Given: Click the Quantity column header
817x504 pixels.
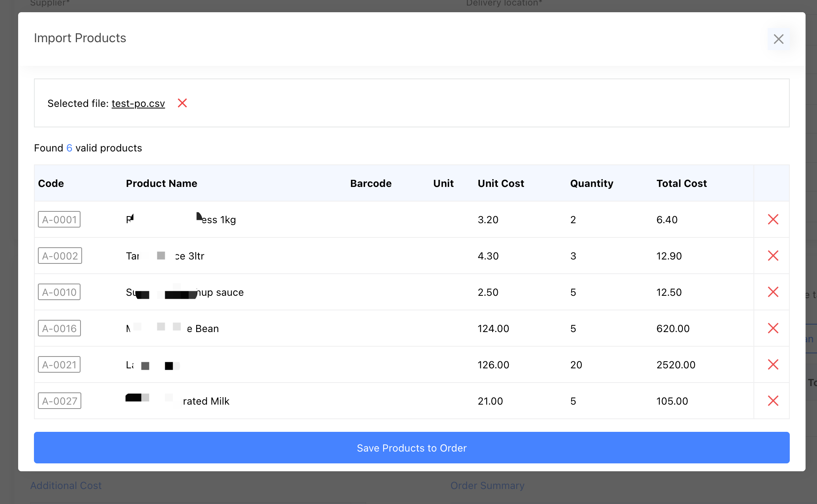Looking at the screenshot, I should [591, 183].
